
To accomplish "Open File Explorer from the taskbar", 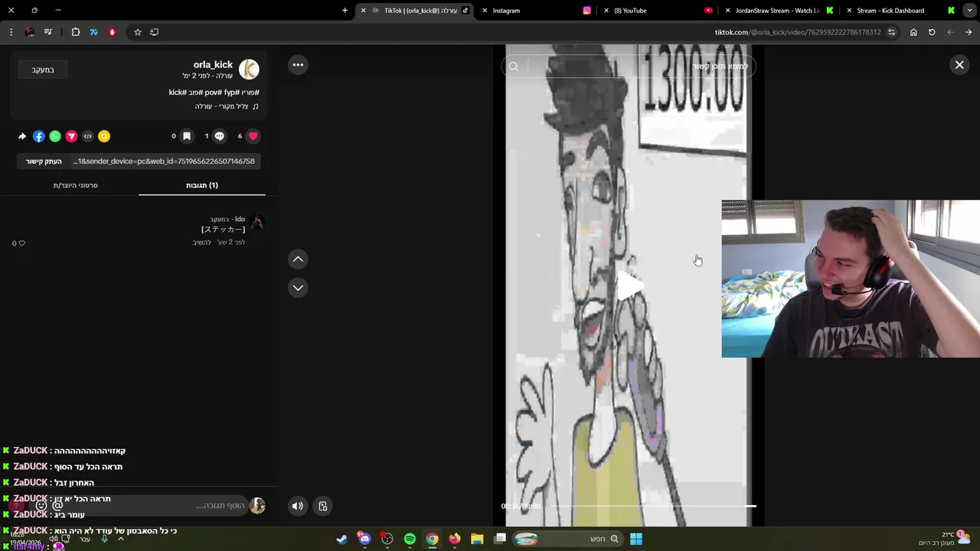I will click(x=477, y=539).
